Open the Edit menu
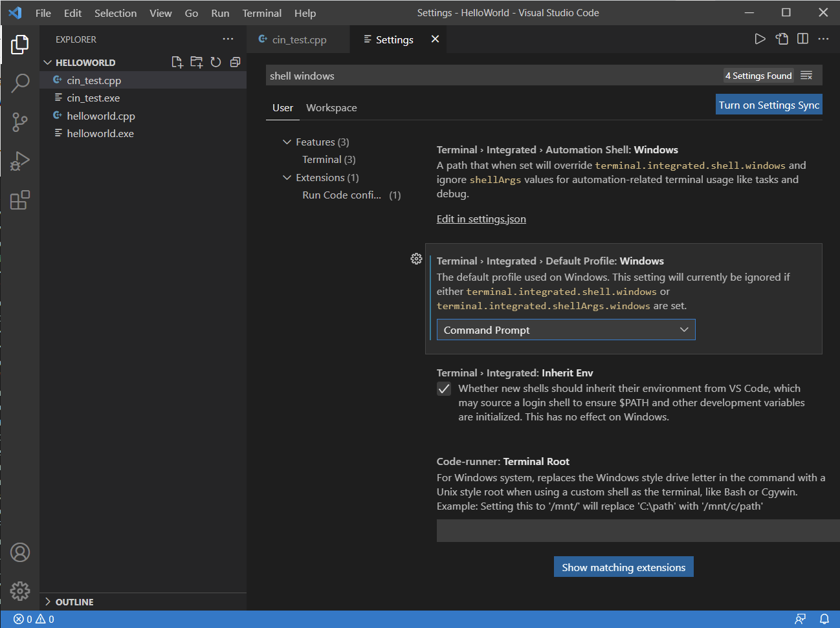The height and width of the screenshot is (628, 840). click(72, 13)
